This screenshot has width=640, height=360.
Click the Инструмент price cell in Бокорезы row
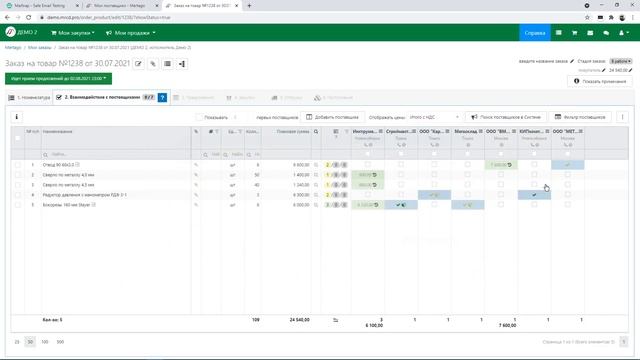tap(368, 204)
